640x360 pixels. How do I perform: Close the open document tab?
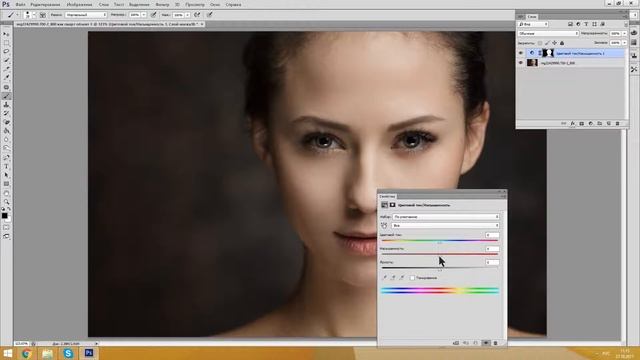coord(202,24)
